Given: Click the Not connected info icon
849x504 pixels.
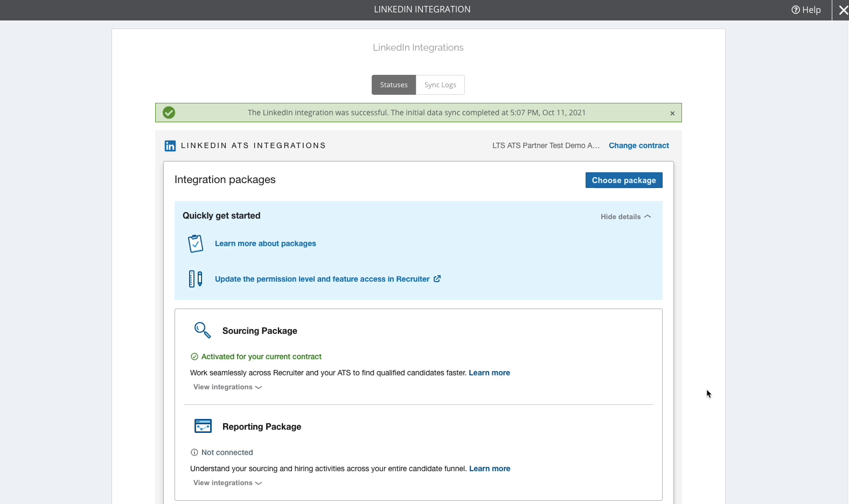Looking at the screenshot, I should coord(194,452).
